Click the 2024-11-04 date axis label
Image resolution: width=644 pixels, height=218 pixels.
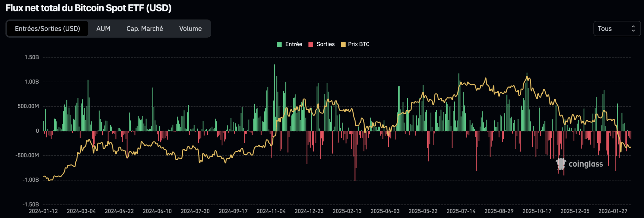pos(271,211)
